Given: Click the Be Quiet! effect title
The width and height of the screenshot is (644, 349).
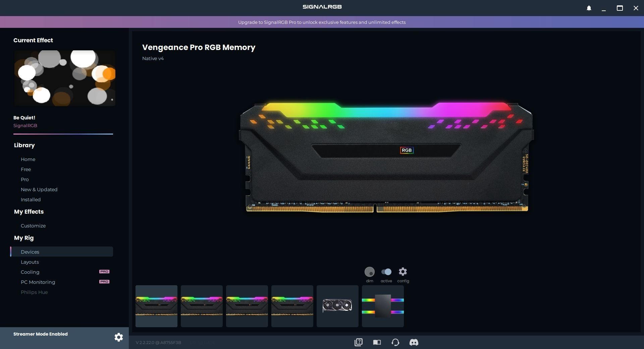Looking at the screenshot, I should click(x=24, y=118).
